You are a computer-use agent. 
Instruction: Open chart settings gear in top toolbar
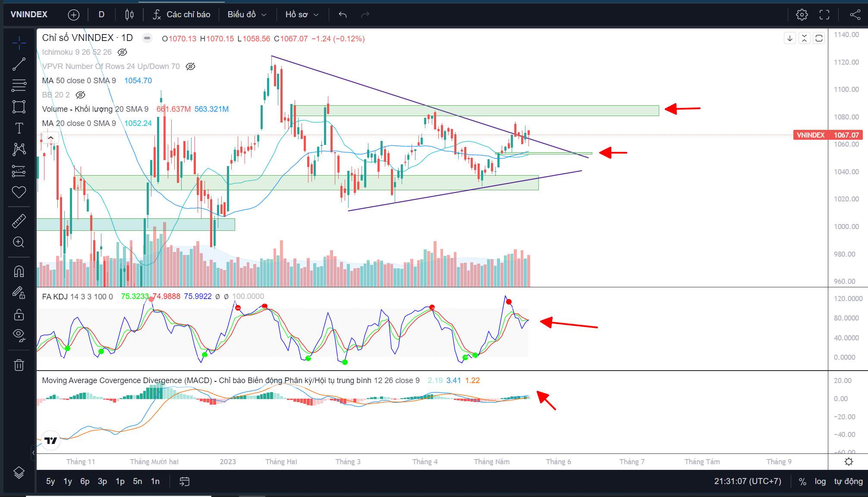pyautogui.click(x=802, y=15)
